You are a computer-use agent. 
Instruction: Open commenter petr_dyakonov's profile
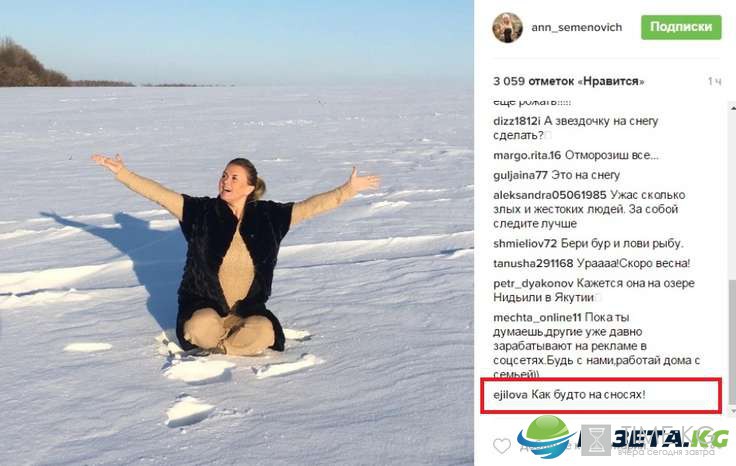pyautogui.click(x=533, y=283)
